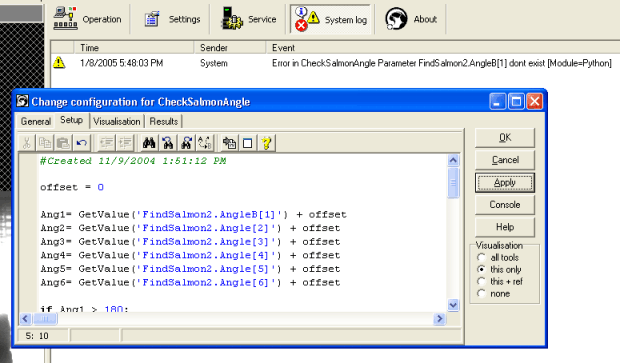
Task: Switch to the Visualisation tab
Action: 117,121
